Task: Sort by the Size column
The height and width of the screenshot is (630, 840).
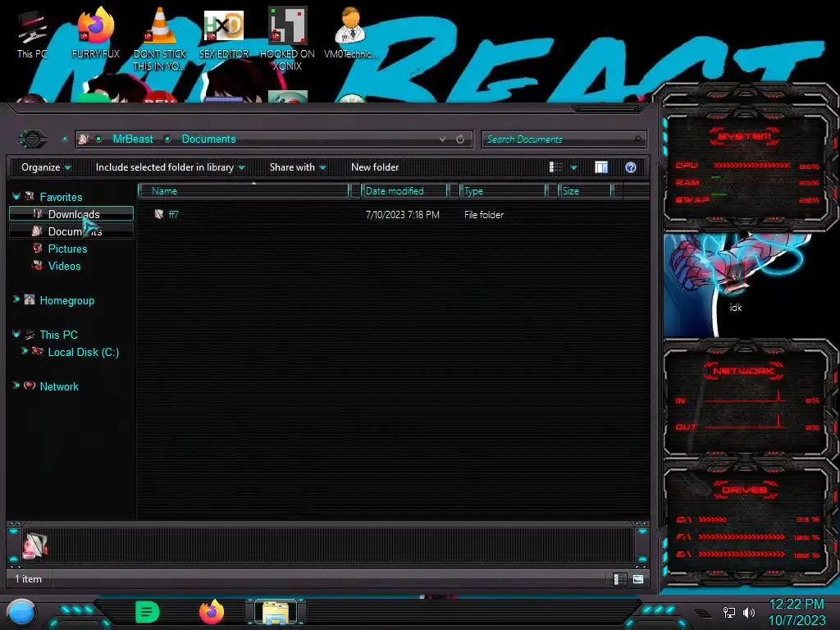Action: pyautogui.click(x=585, y=190)
